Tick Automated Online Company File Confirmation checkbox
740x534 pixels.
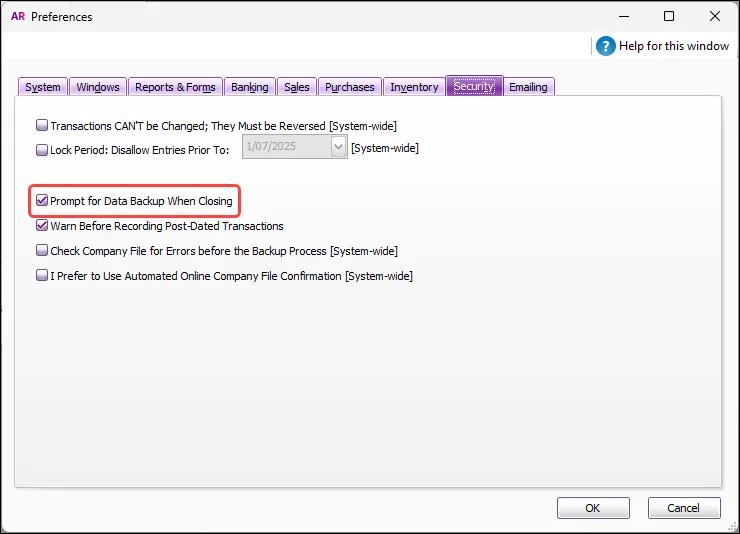click(42, 275)
